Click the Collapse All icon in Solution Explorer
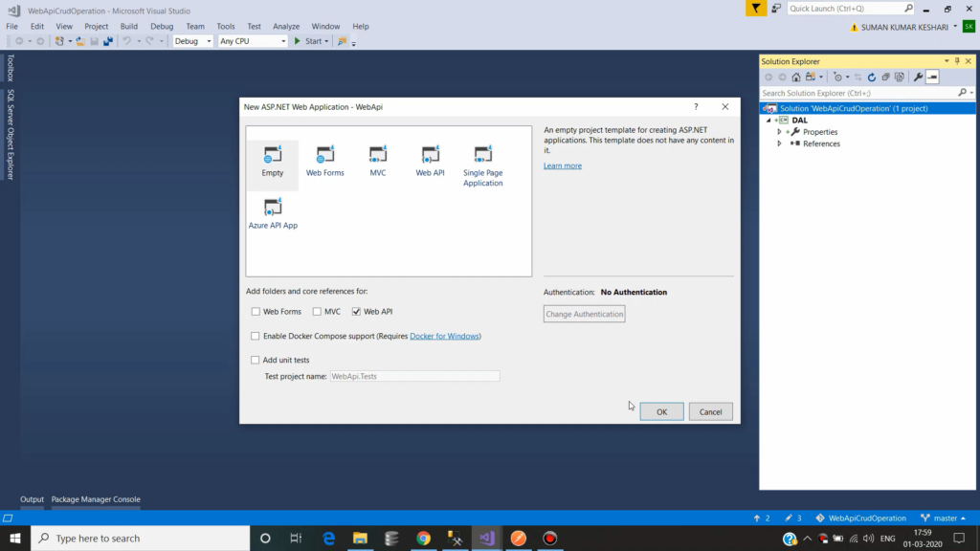 pyautogui.click(x=885, y=77)
